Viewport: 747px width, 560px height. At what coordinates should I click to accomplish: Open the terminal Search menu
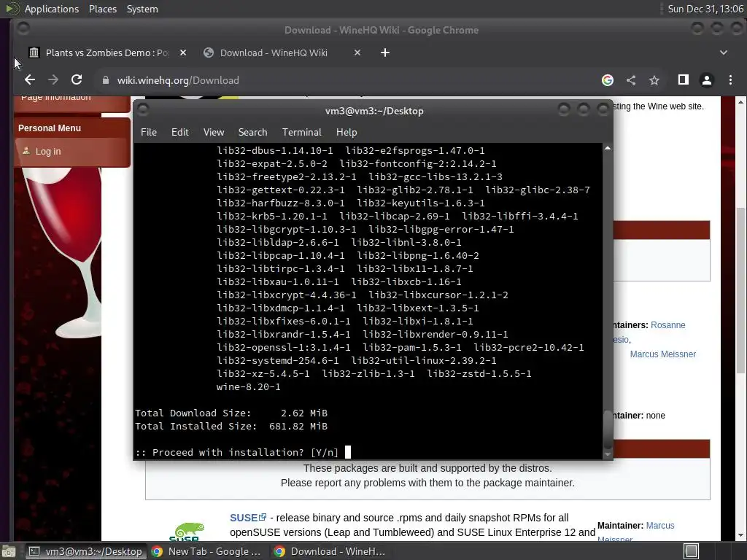252,133
